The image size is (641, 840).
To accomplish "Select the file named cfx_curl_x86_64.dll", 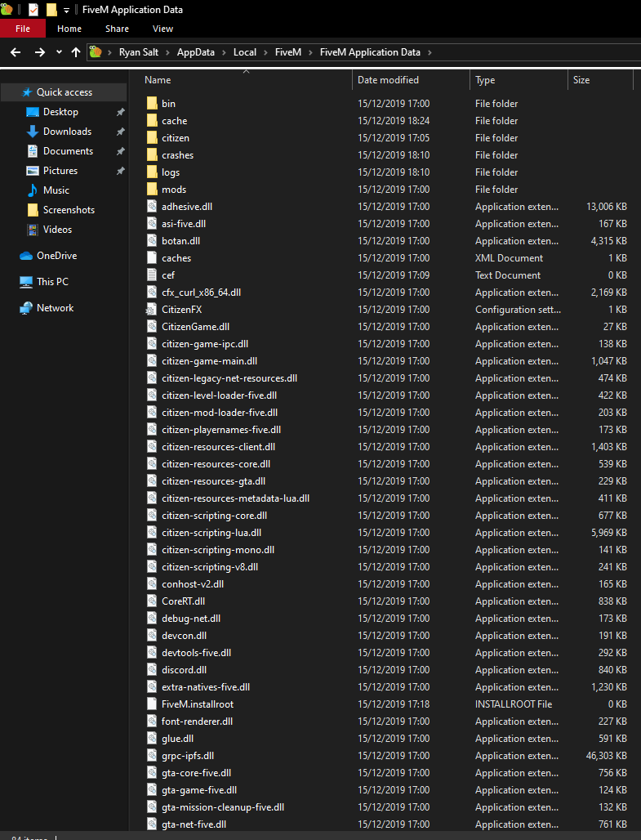I will point(202,292).
